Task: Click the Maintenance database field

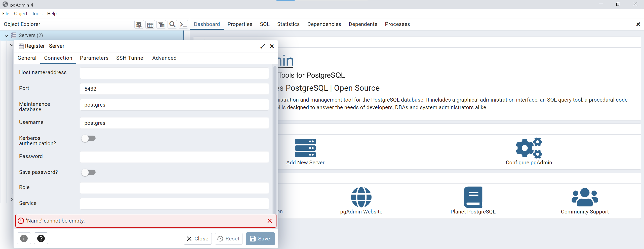Action: tap(174, 105)
